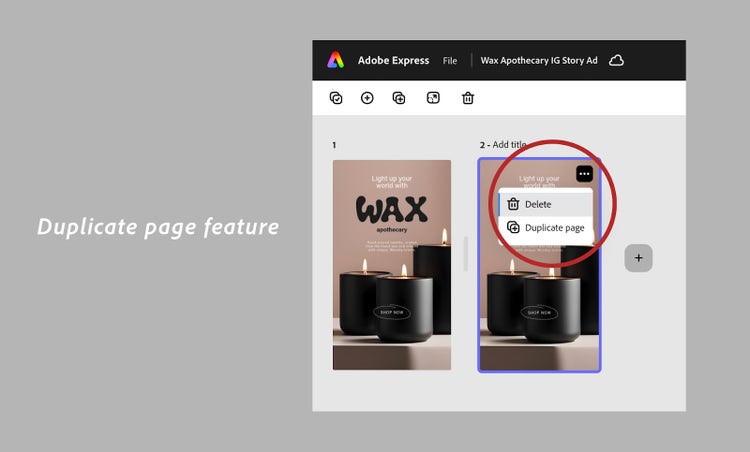Click the cloud sync status icon
The height and width of the screenshot is (452, 750).
(x=616, y=60)
